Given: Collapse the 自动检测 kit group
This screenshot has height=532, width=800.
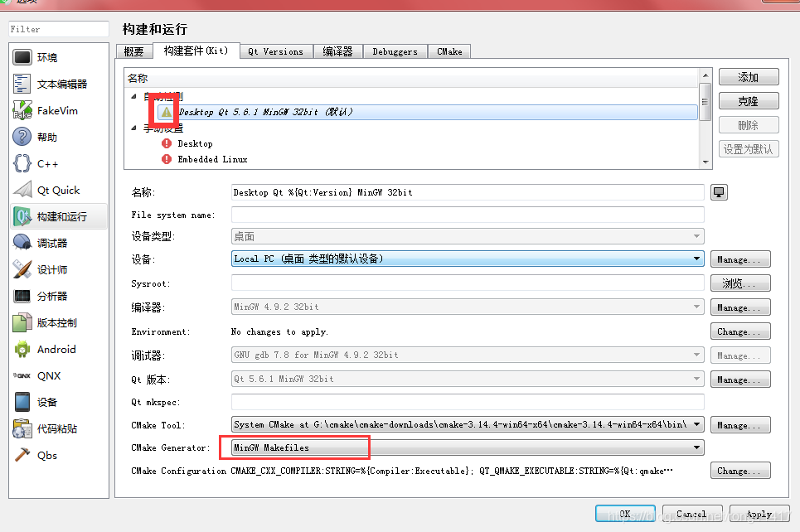Looking at the screenshot, I should pos(133,95).
